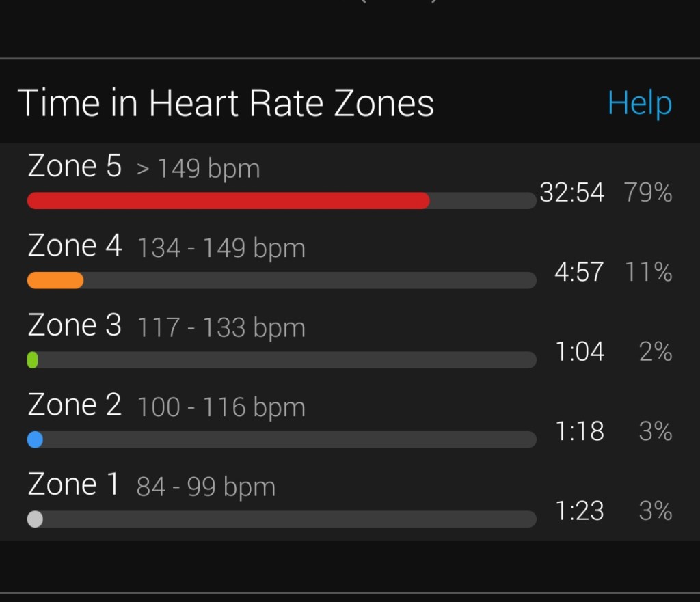Click the 79% percentage value
The image size is (700, 602).
click(647, 193)
